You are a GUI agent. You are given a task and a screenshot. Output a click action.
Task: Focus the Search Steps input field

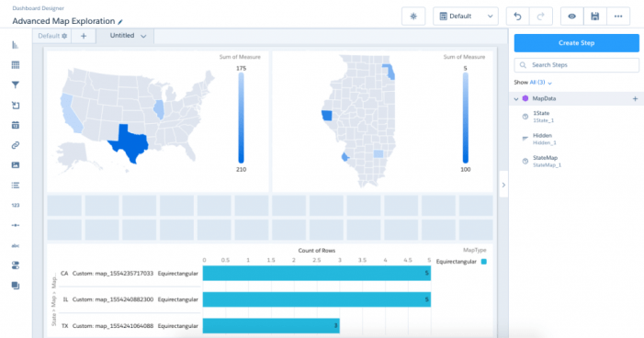click(576, 65)
